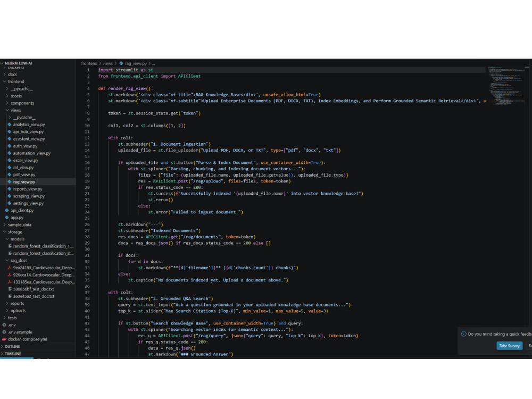Place cursor on 'def render_rag_view():' line
Image resolution: width=532 pixels, height=399 pixels.
pyautogui.click(x=126, y=88)
